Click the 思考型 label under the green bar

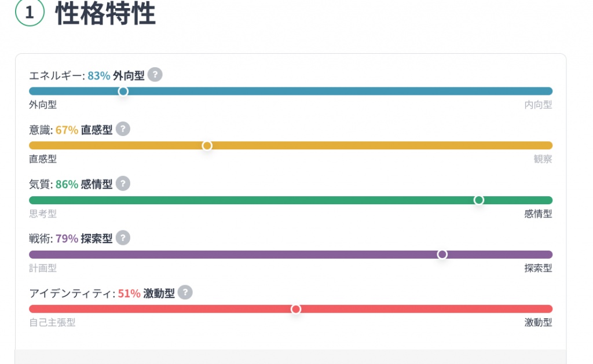[x=43, y=214]
